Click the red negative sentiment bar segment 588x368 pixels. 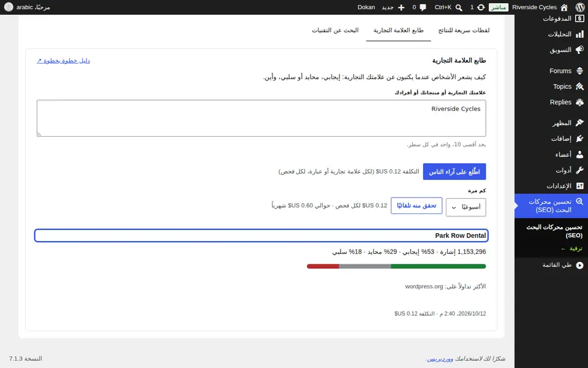tap(323, 266)
